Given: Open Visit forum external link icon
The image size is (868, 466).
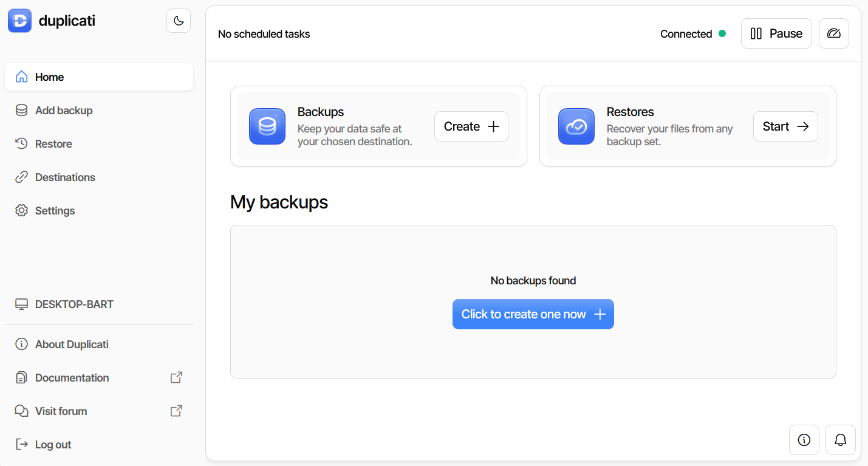Looking at the screenshot, I should 176,411.
